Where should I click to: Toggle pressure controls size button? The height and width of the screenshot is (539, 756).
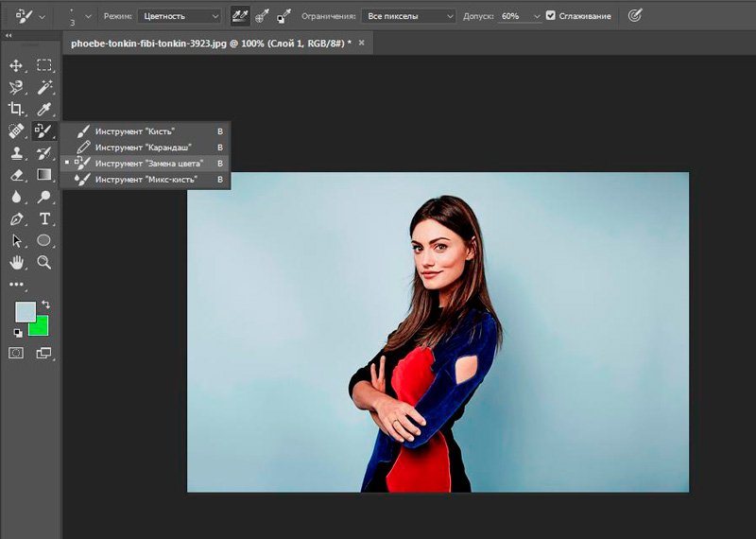(635, 16)
